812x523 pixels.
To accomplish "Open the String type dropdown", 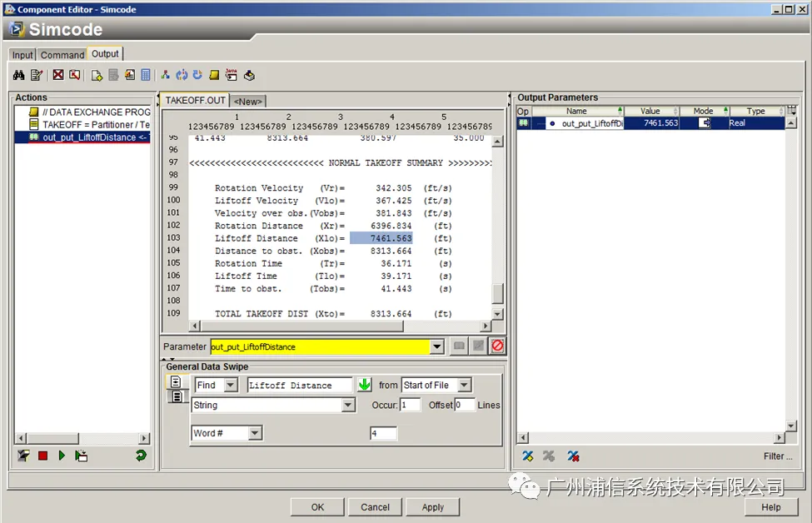I will (348, 405).
